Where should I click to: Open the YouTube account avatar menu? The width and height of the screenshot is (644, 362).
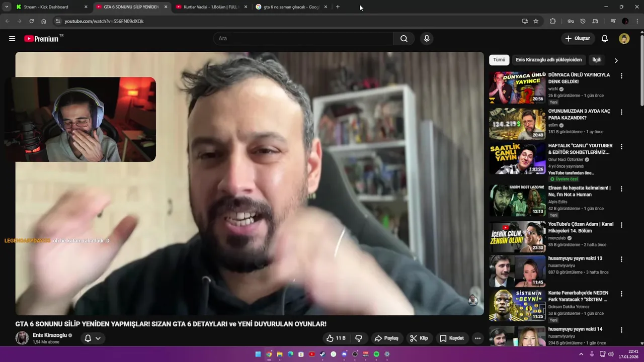[624, 39]
